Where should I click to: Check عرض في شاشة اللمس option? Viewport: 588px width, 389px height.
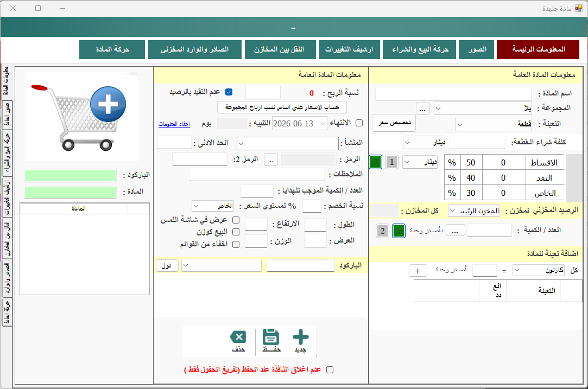[x=236, y=220]
